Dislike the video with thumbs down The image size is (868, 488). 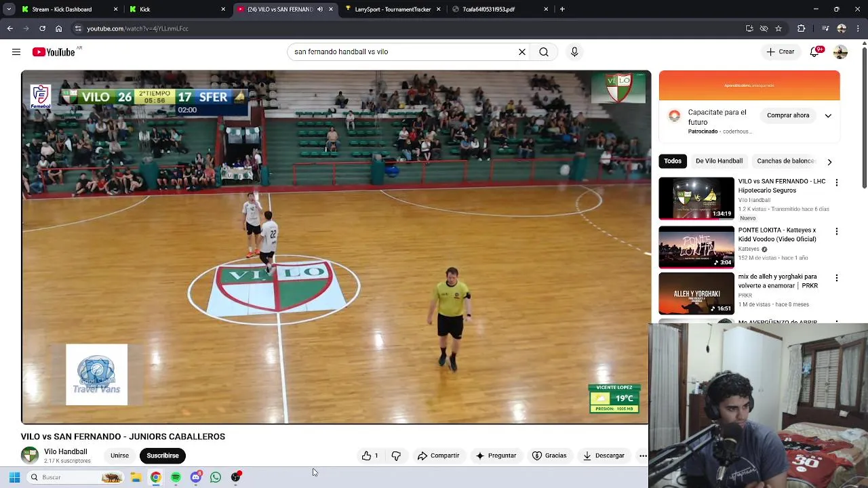tap(396, 455)
